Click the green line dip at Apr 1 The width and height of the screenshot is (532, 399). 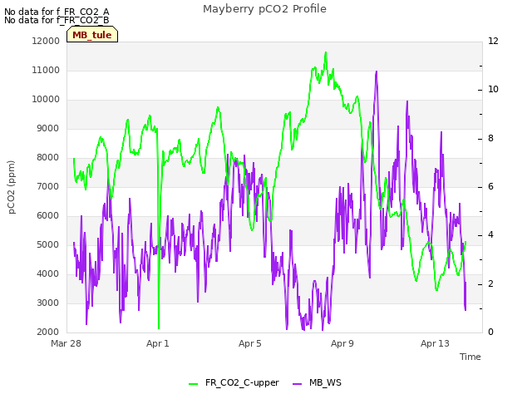pos(159,328)
